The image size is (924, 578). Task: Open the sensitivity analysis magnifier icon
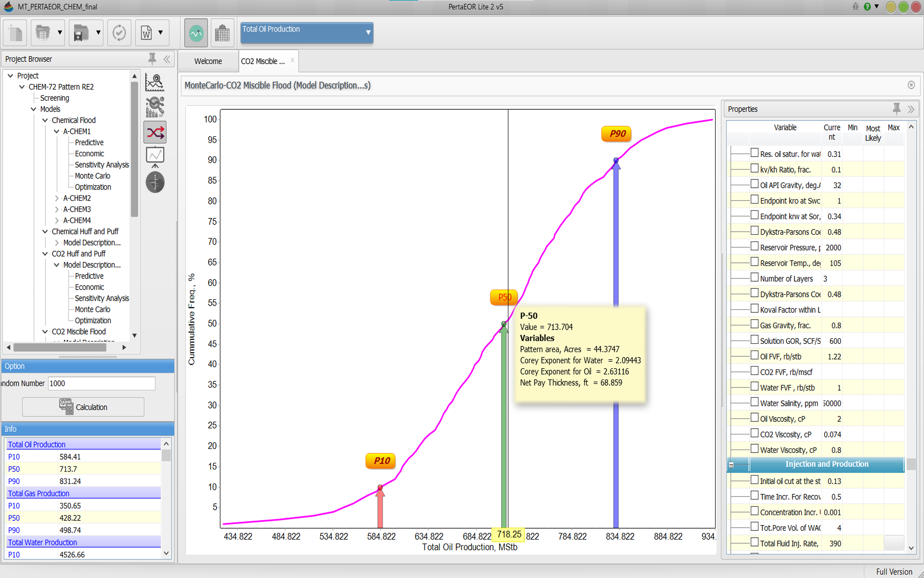154,107
